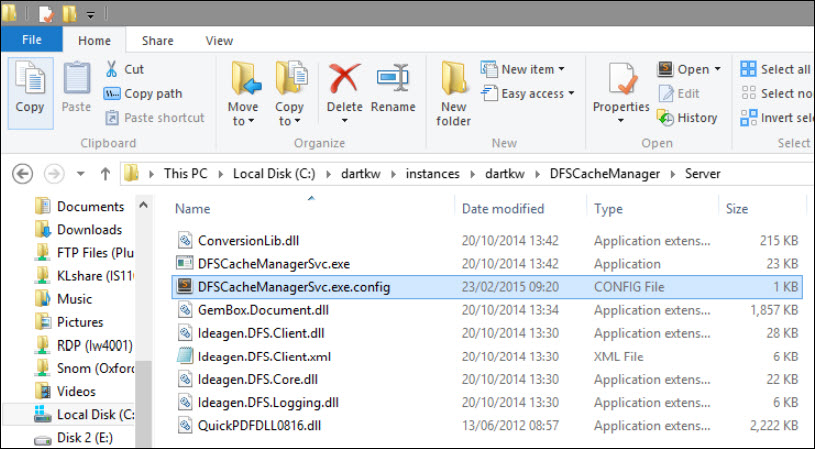Sort files by Date modified column

click(x=503, y=209)
